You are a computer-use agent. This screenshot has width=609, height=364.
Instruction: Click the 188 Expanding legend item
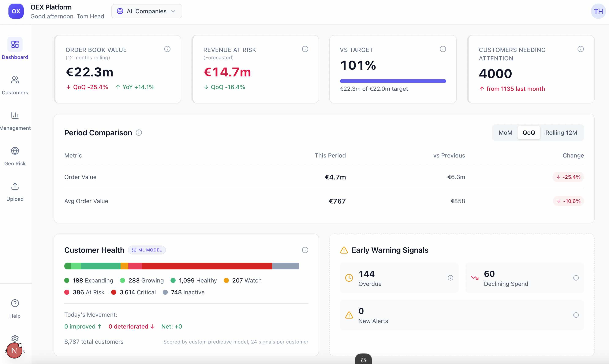89,280
